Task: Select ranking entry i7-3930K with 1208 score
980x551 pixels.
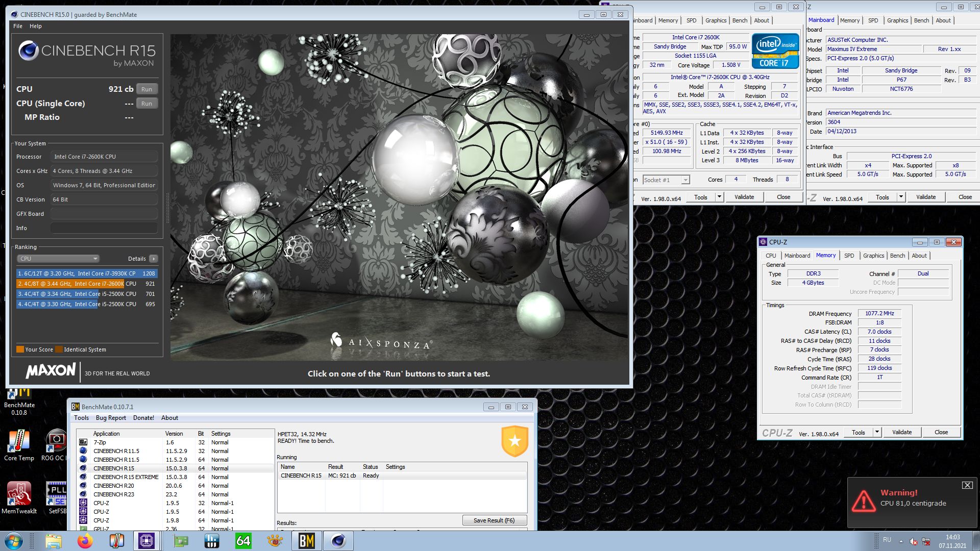Action: click(x=87, y=273)
